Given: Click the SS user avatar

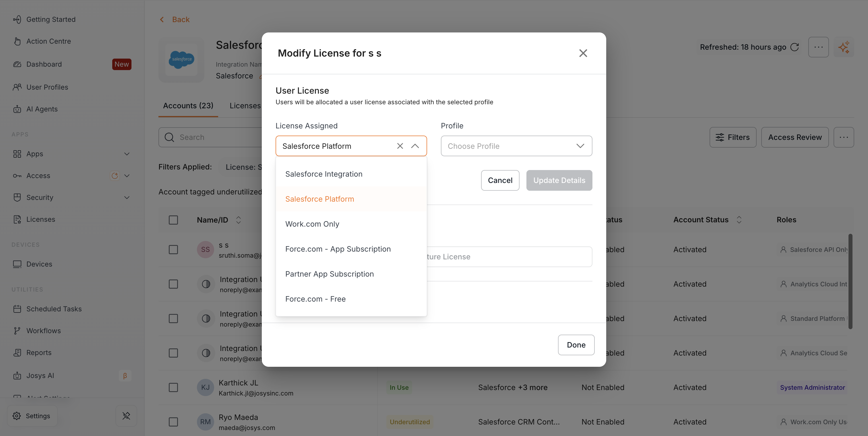Looking at the screenshot, I should tap(205, 250).
